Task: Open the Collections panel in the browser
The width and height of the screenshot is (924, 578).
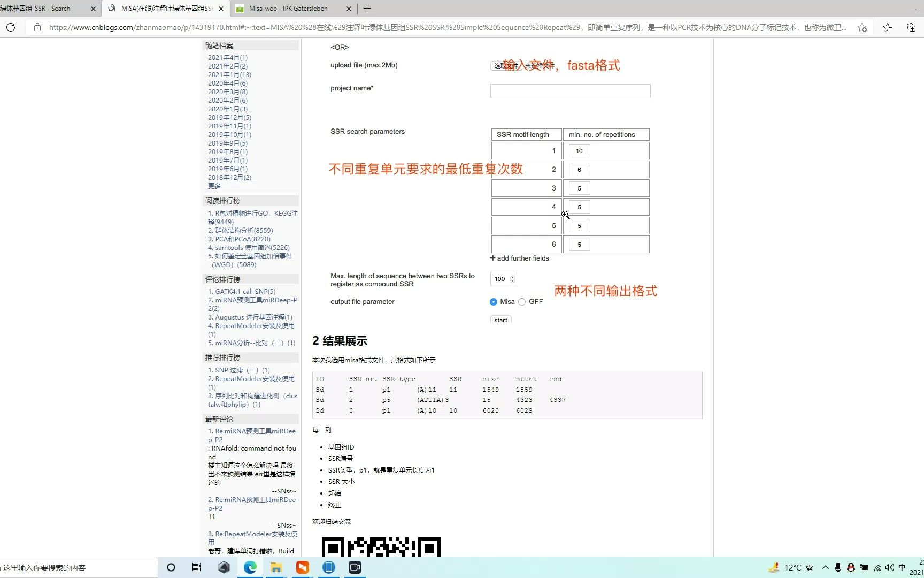Action: 911,27
